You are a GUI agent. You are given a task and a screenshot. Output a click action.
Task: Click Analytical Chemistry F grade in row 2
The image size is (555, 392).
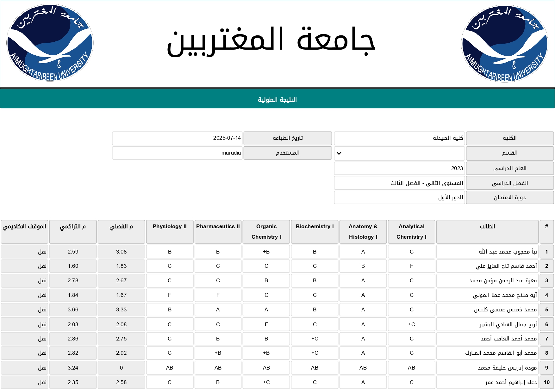point(411,266)
